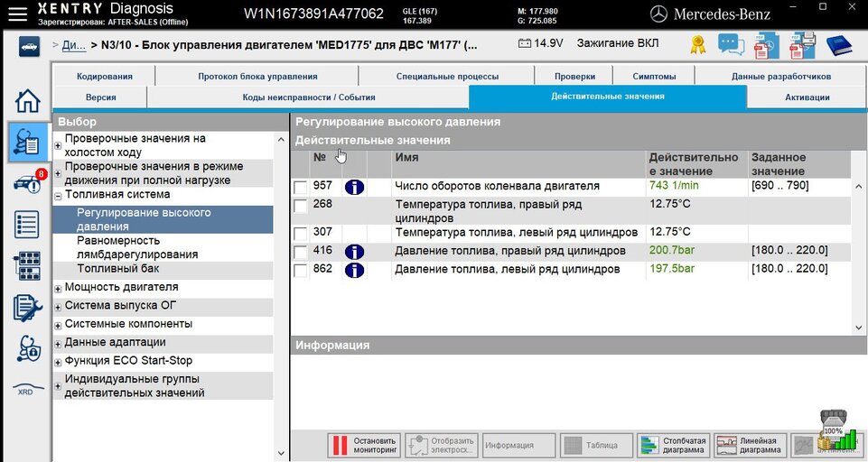This screenshot has height=462, width=868.
Task: Open vehicle fault warnings with badge 8
Action: tap(28, 183)
